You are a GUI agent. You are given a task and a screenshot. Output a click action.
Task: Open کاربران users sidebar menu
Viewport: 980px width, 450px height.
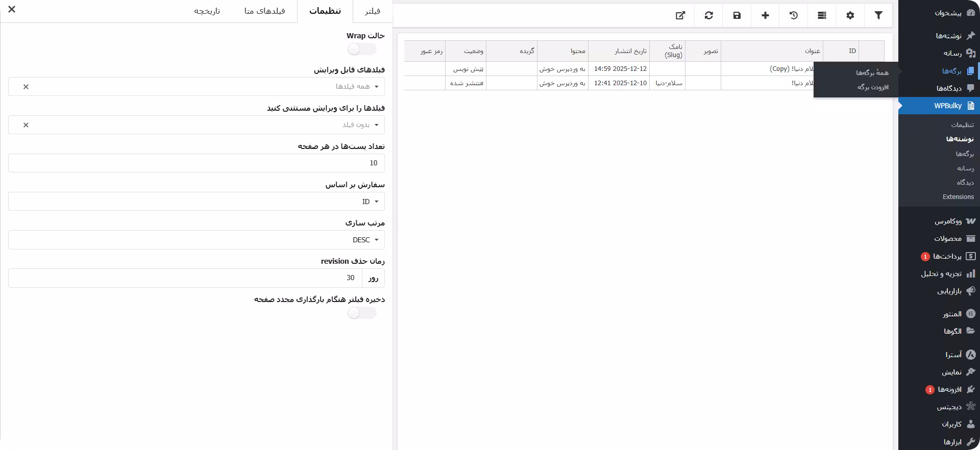coord(939,424)
